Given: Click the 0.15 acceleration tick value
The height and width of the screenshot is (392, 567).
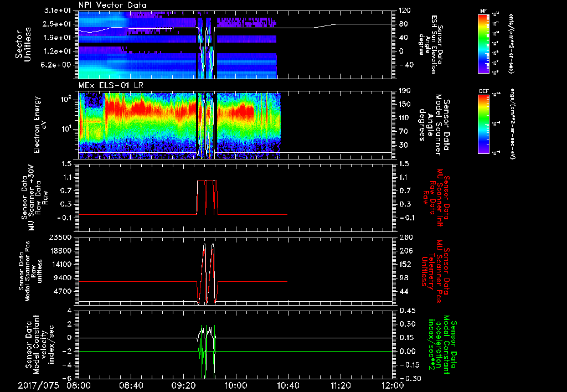Looking at the screenshot, I should pyautogui.click(x=407, y=338).
